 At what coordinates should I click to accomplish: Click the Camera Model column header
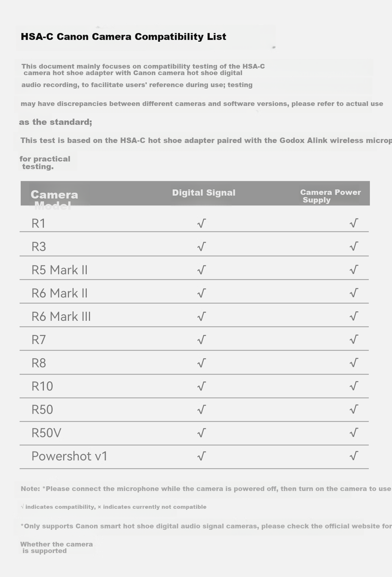pos(54,200)
